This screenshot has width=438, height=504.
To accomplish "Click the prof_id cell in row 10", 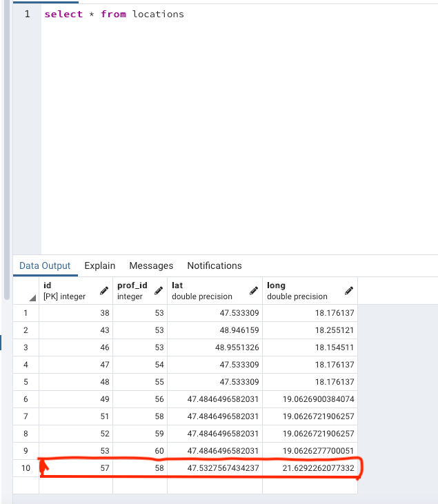I will [140, 468].
